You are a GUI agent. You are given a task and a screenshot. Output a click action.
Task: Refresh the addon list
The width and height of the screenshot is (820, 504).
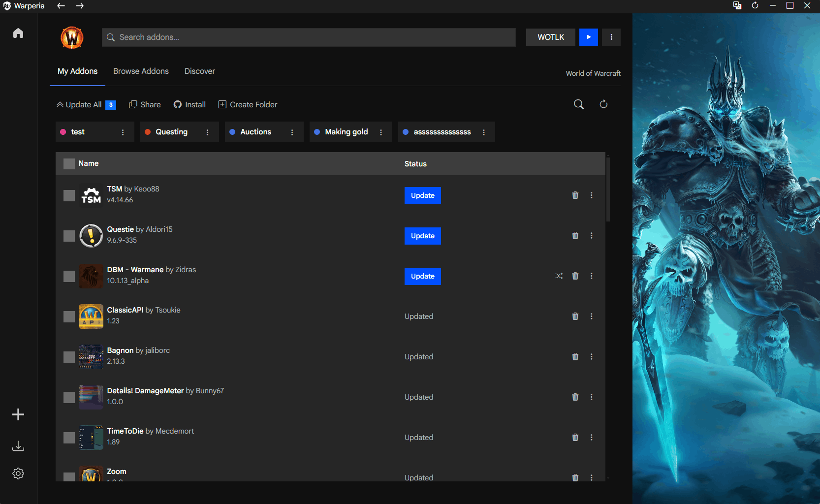[603, 104]
